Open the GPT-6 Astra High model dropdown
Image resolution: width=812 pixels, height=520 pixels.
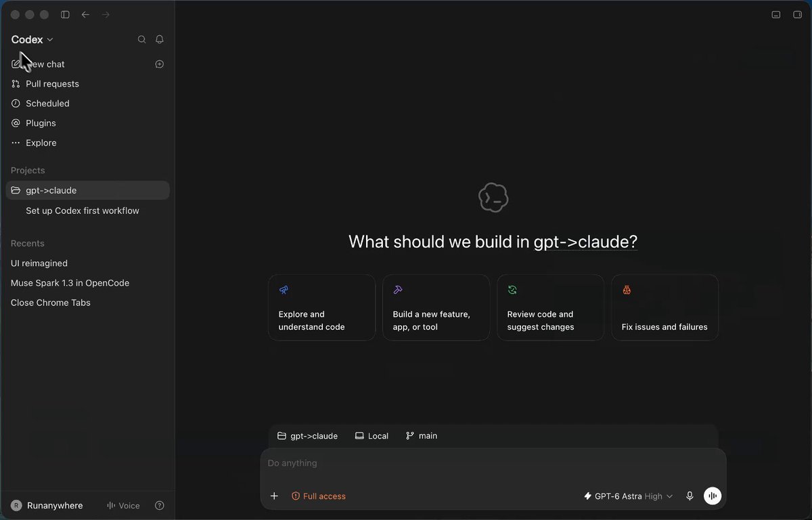point(629,496)
